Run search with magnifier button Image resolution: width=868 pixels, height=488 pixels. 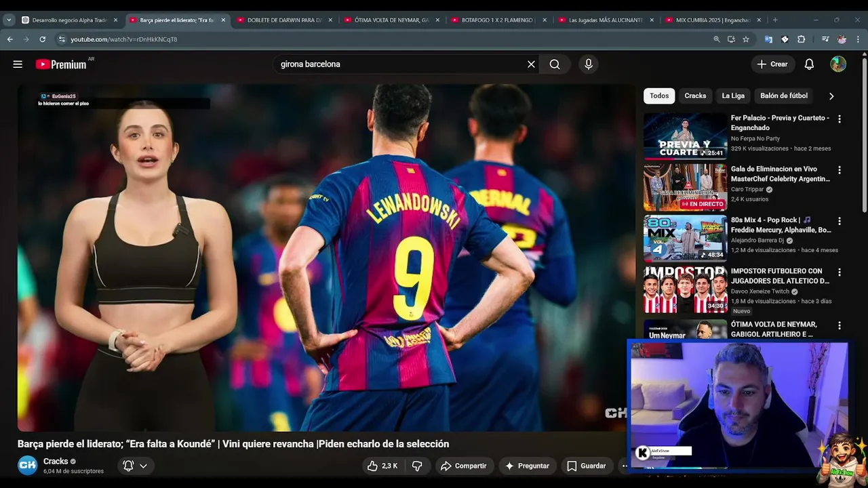555,64
